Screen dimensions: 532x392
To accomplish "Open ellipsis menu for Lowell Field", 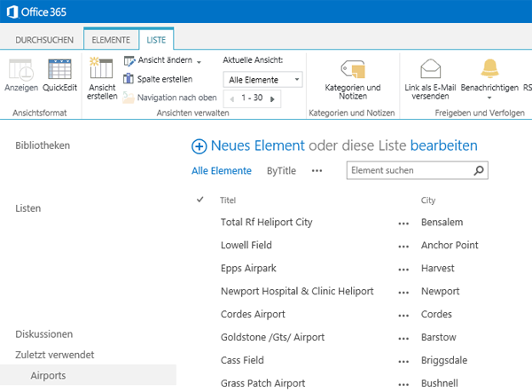I will [404, 246].
